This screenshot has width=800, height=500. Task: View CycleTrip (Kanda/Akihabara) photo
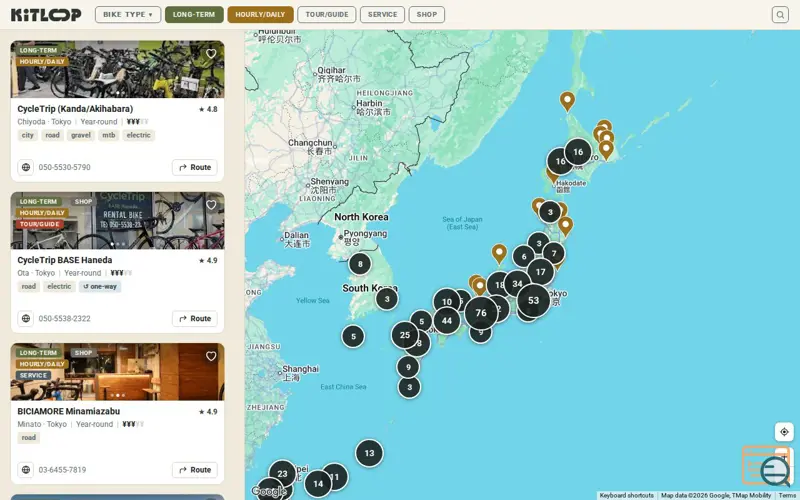point(117,69)
